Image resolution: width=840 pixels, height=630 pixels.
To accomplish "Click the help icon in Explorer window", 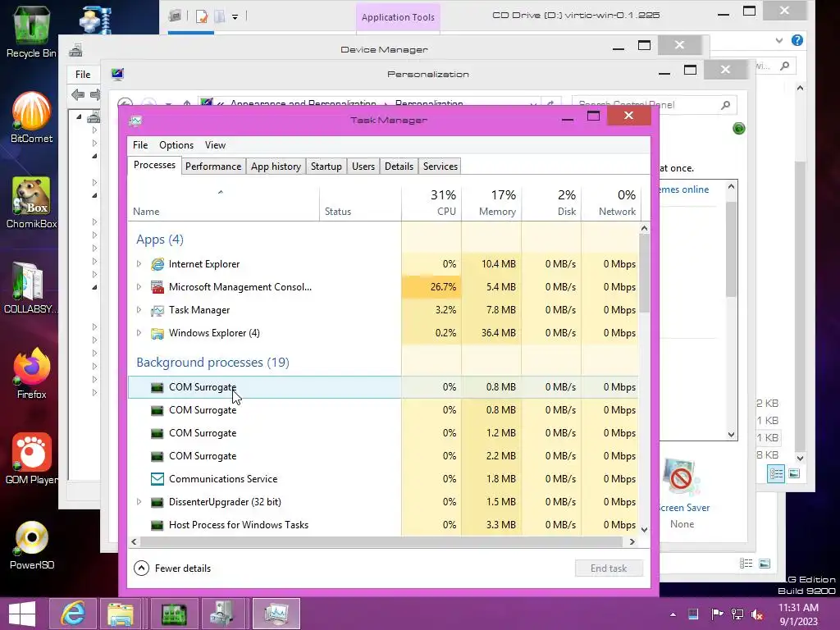I will coord(797,40).
